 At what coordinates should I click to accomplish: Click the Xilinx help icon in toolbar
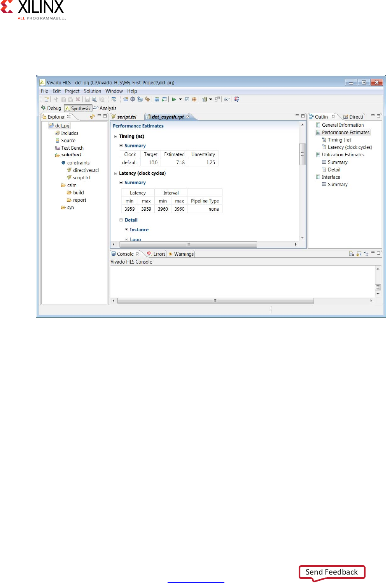[x=236, y=99]
